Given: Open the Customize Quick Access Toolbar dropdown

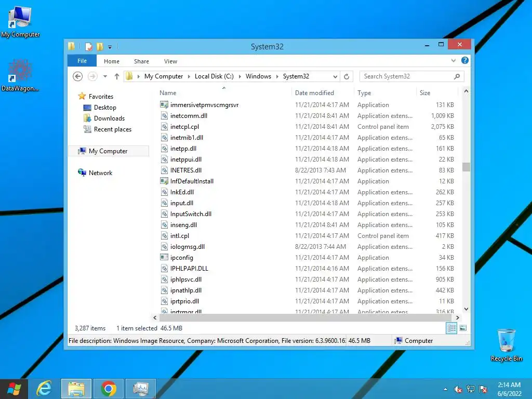Looking at the screenshot, I should click(110, 47).
